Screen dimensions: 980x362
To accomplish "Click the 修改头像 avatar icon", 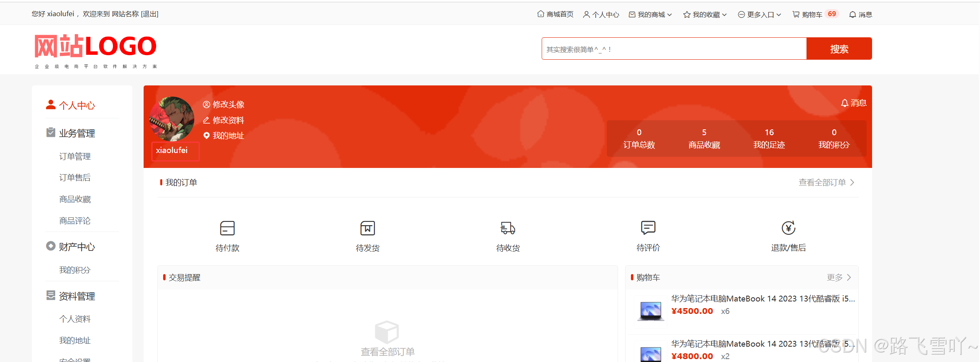I will (206, 104).
